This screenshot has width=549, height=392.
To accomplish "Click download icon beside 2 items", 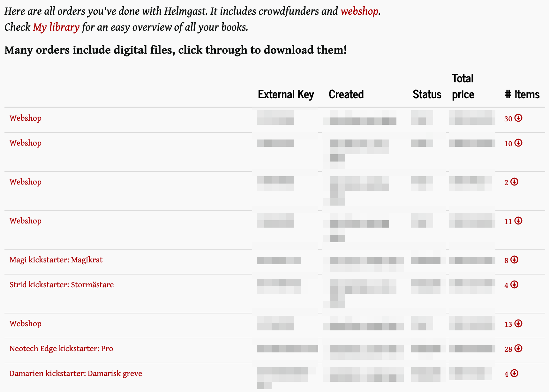I will click(x=514, y=182).
